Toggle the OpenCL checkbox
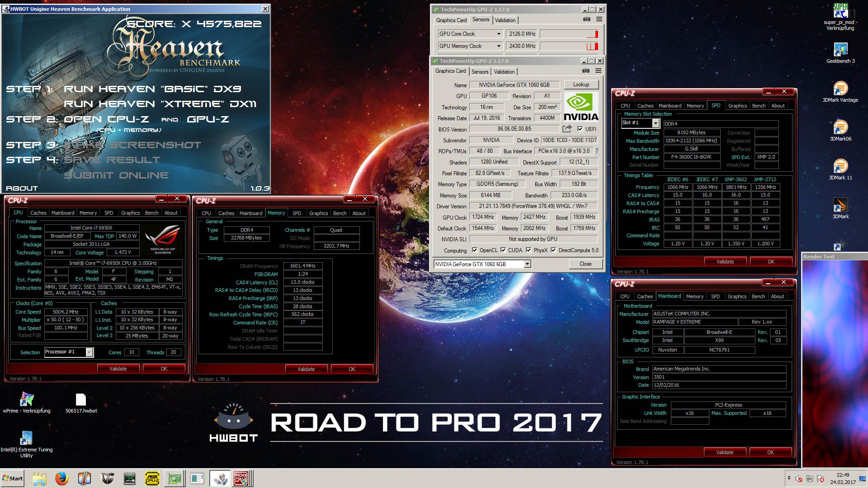868x488 pixels. point(474,250)
